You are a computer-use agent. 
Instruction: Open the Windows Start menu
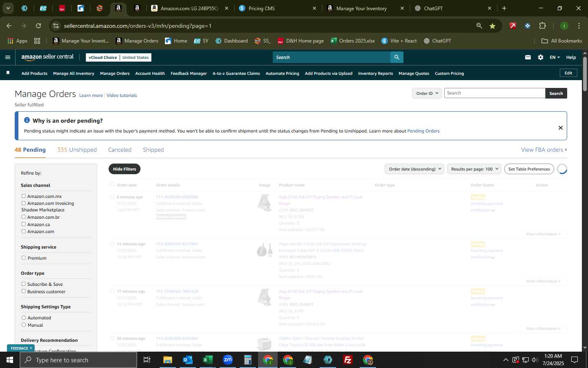(x=10, y=360)
